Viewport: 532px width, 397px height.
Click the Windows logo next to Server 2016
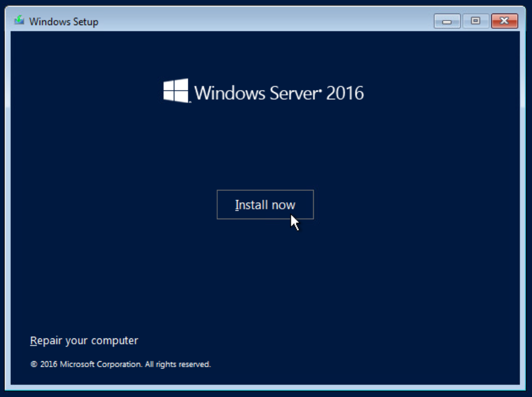pyautogui.click(x=176, y=91)
